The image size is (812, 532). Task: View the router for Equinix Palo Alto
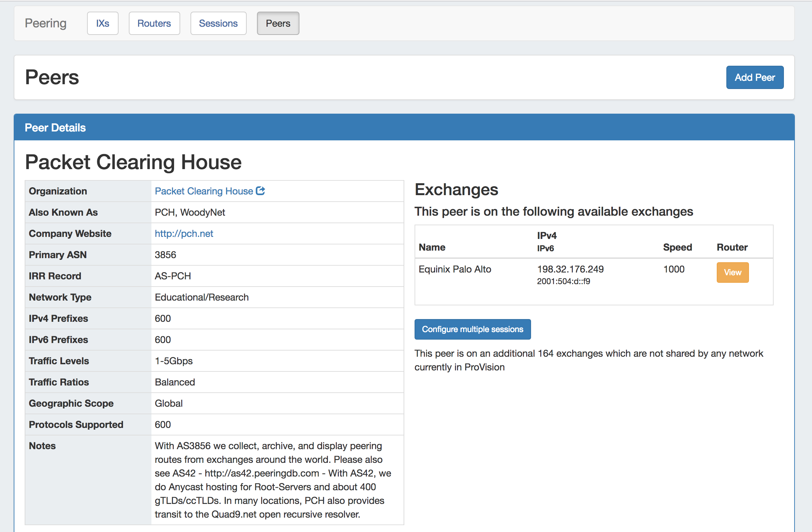point(733,273)
